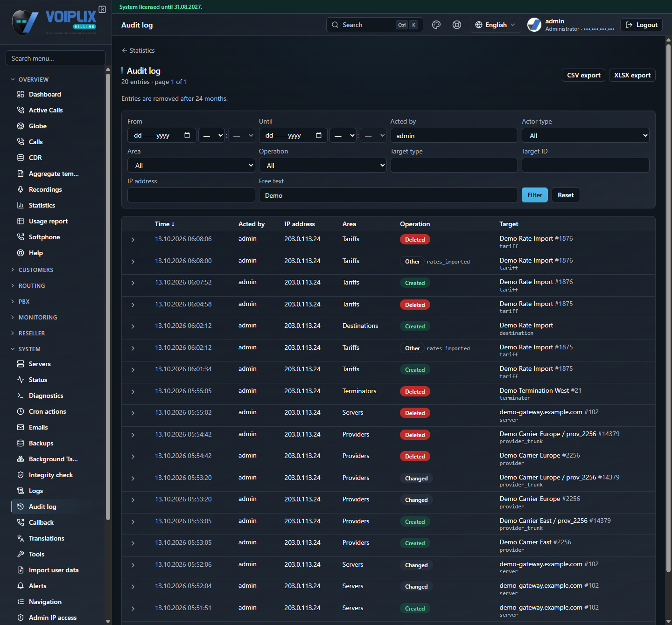The image size is (672, 625).
Task: Go back via the Statistics link
Action: pos(138,50)
